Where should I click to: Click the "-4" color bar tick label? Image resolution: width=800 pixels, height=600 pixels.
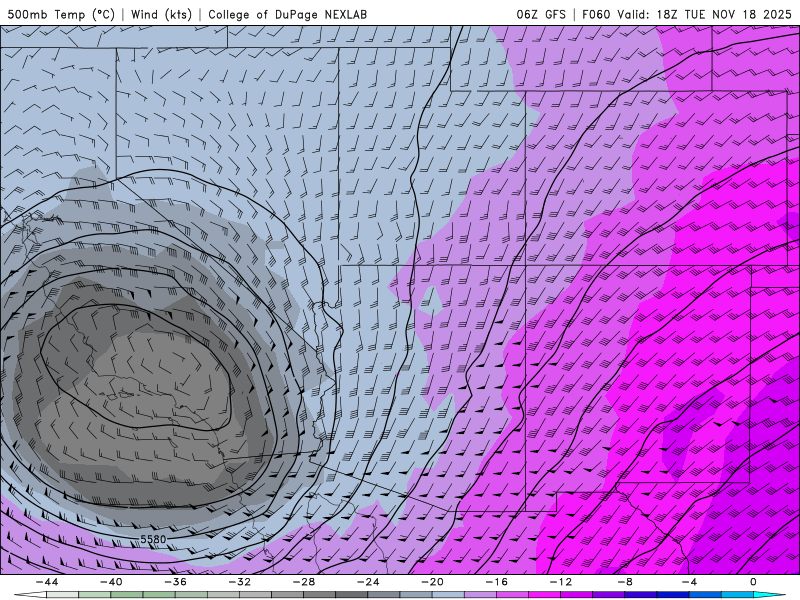pyautogui.click(x=690, y=582)
